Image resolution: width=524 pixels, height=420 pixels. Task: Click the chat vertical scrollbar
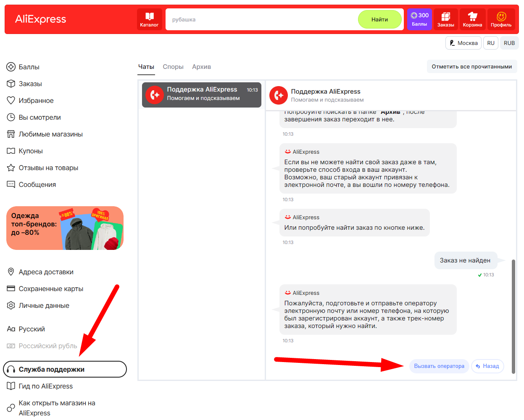coord(513,316)
